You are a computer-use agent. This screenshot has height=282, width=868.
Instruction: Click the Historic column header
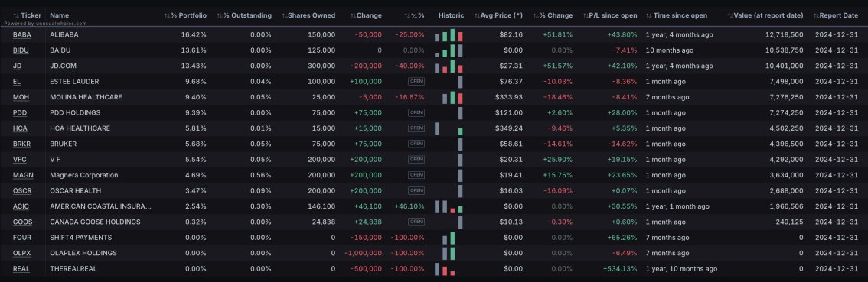tap(451, 15)
